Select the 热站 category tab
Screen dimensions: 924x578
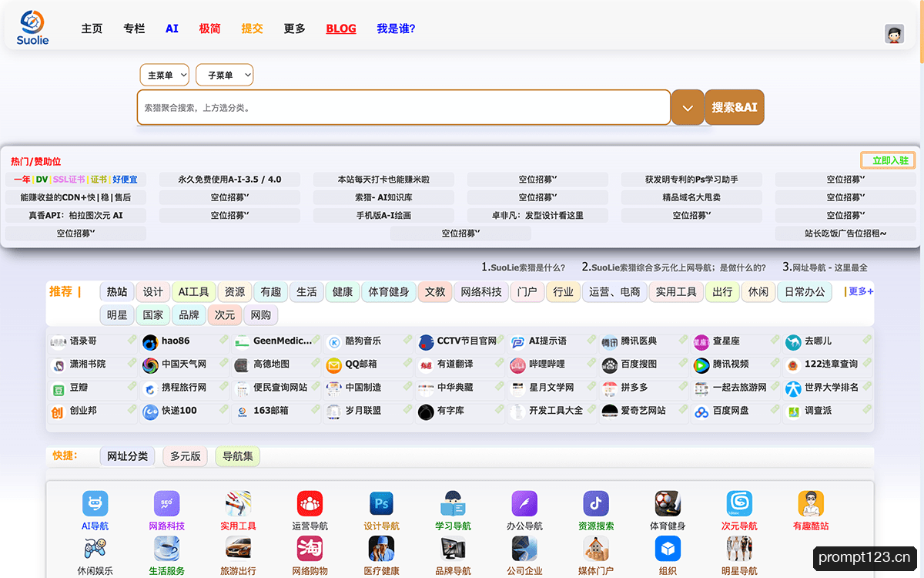[x=117, y=292]
